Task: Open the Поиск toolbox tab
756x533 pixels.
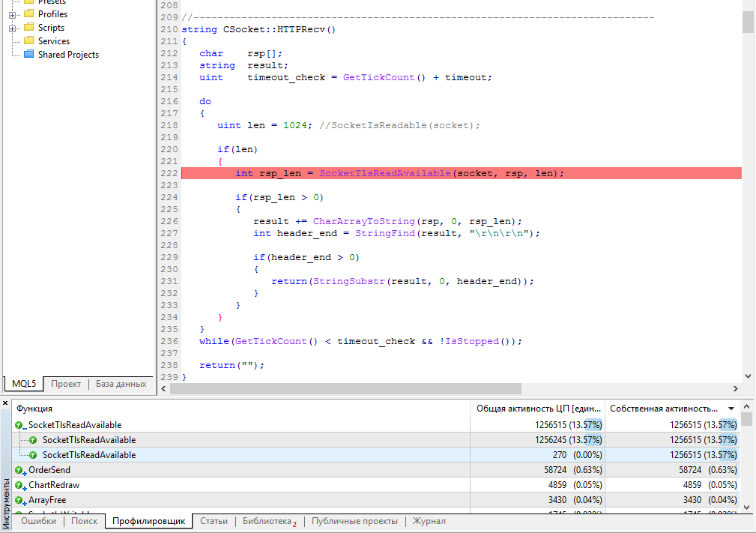Action: coord(85,521)
